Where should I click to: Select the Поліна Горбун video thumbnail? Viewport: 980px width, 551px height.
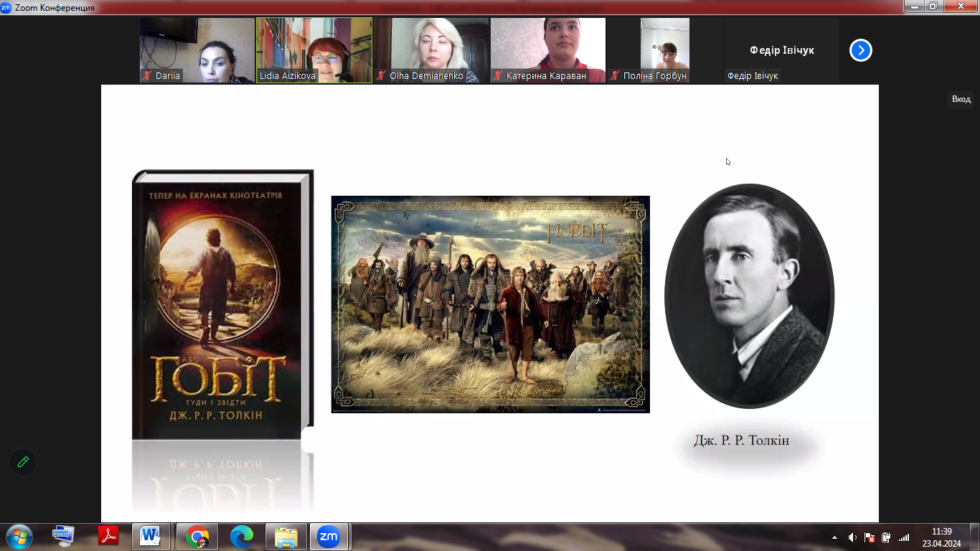click(665, 50)
